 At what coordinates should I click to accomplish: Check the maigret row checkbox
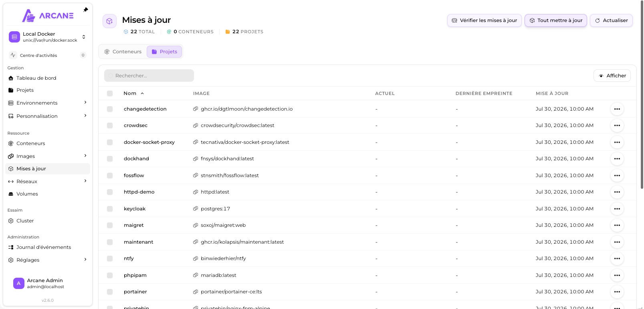pos(110,225)
